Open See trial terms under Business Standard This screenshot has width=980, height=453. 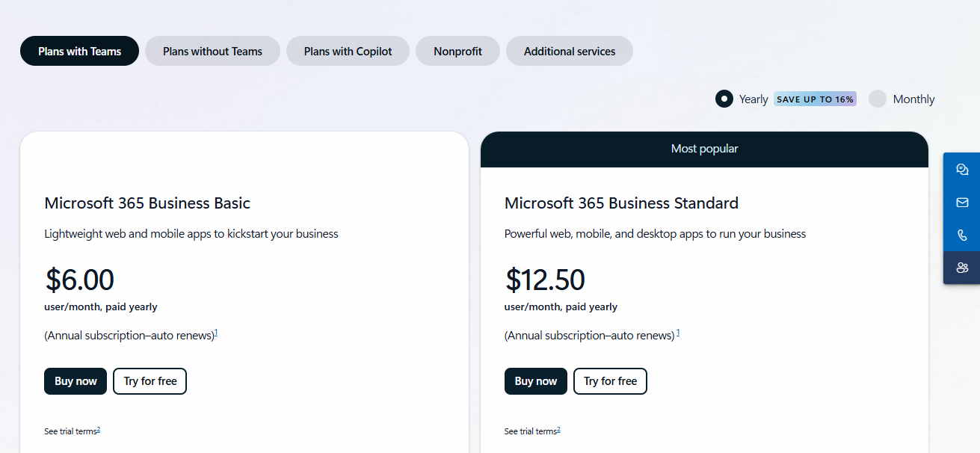531,431
